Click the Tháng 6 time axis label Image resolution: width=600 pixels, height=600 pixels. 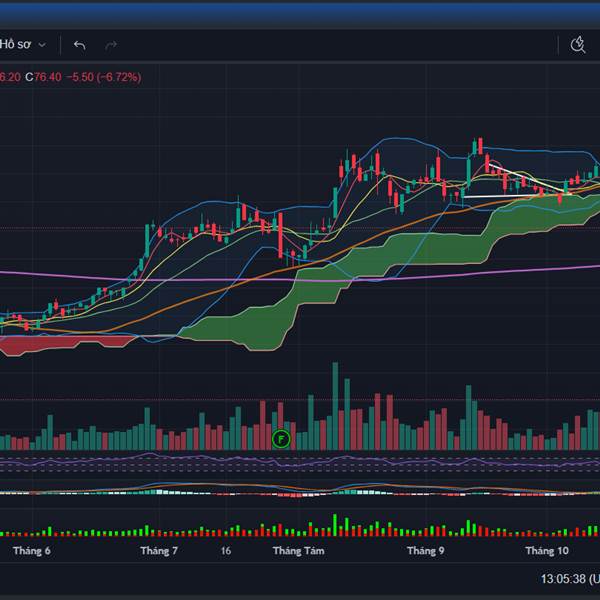tap(32, 551)
